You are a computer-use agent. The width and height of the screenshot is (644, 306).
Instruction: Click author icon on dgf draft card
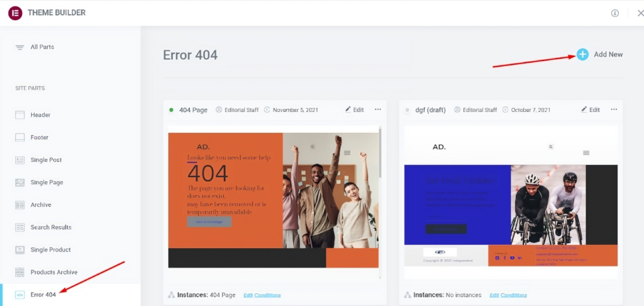[x=457, y=110]
